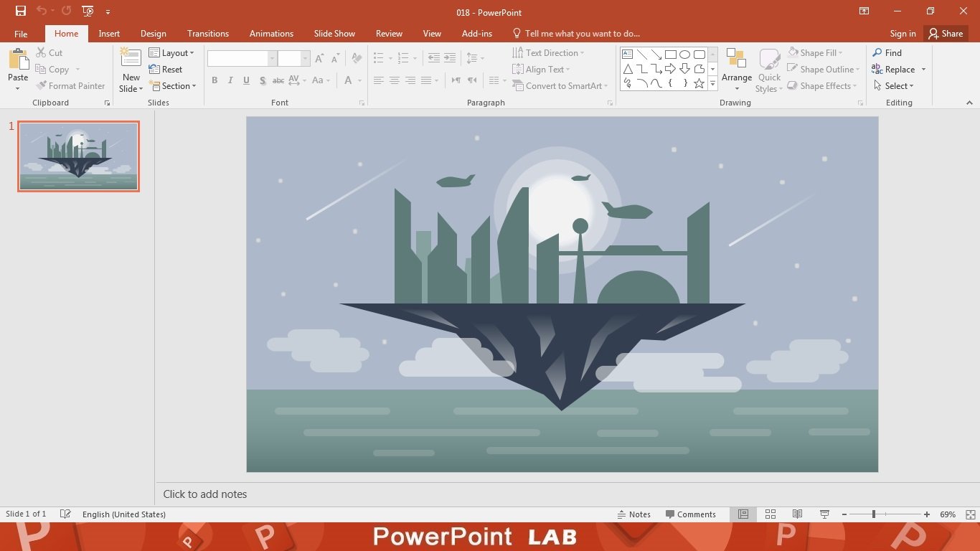
Task: Click Sign in link
Action: (x=903, y=34)
